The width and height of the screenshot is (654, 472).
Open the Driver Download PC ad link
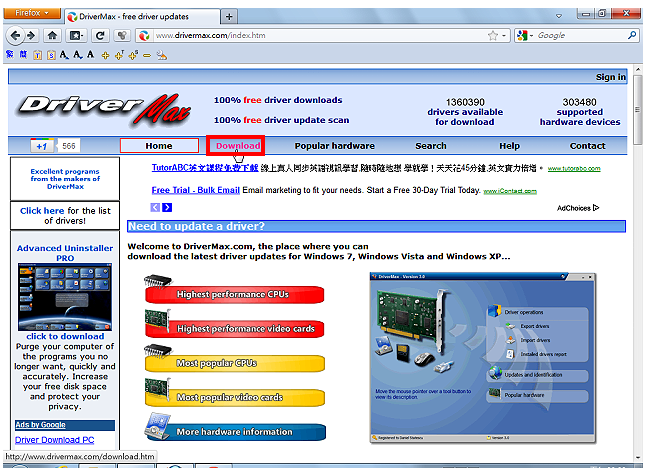pyautogui.click(x=55, y=440)
